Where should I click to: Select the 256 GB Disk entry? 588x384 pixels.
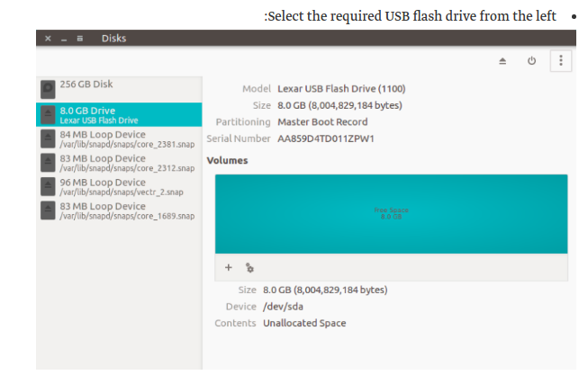pos(119,89)
